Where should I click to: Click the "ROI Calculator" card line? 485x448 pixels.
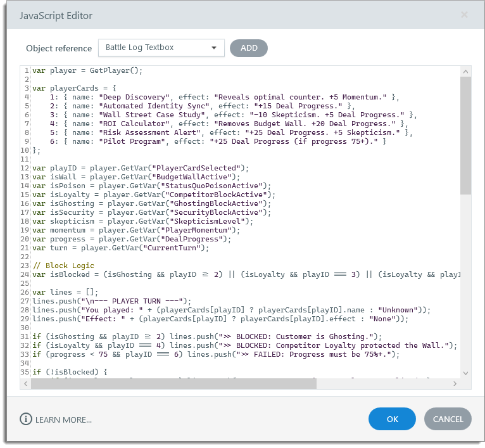[229, 124]
